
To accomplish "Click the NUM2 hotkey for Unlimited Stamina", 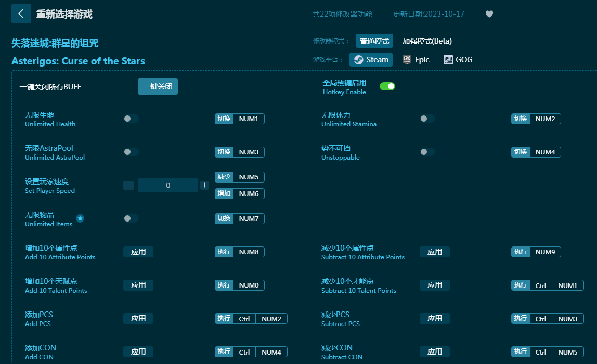I will point(536,119).
